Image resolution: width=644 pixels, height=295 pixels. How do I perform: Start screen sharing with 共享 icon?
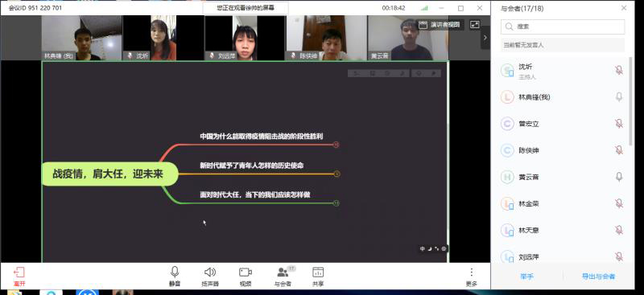point(318,276)
